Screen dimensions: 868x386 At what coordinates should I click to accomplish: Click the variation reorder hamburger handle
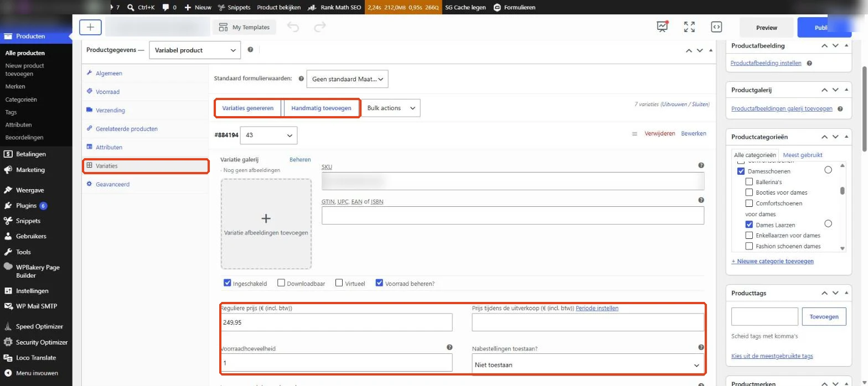point(634,134)
